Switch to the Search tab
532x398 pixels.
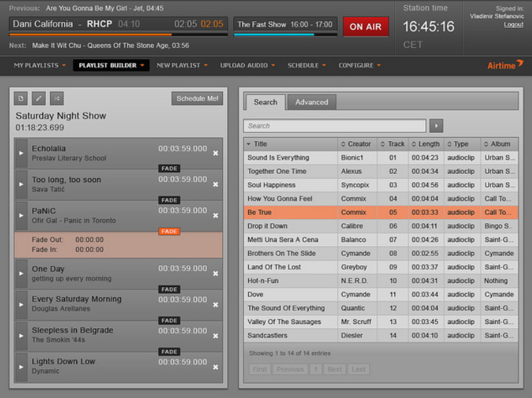(265, 102)
